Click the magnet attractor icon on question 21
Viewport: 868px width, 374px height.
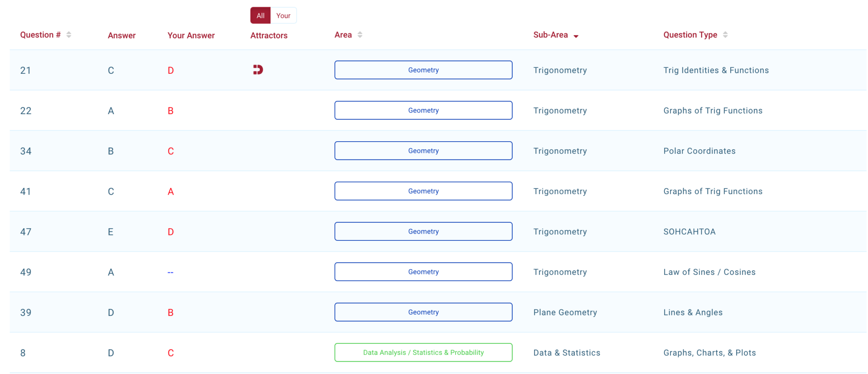pyautogui.click(x=258, y=70)
